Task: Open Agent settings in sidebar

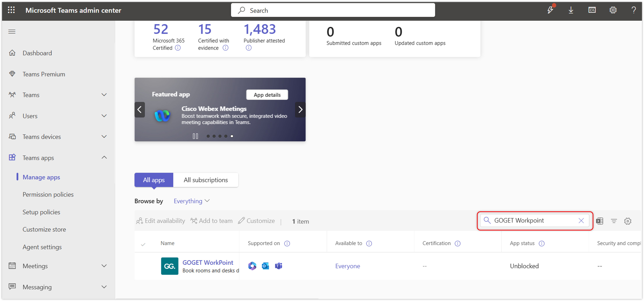Action: [42, 247]
